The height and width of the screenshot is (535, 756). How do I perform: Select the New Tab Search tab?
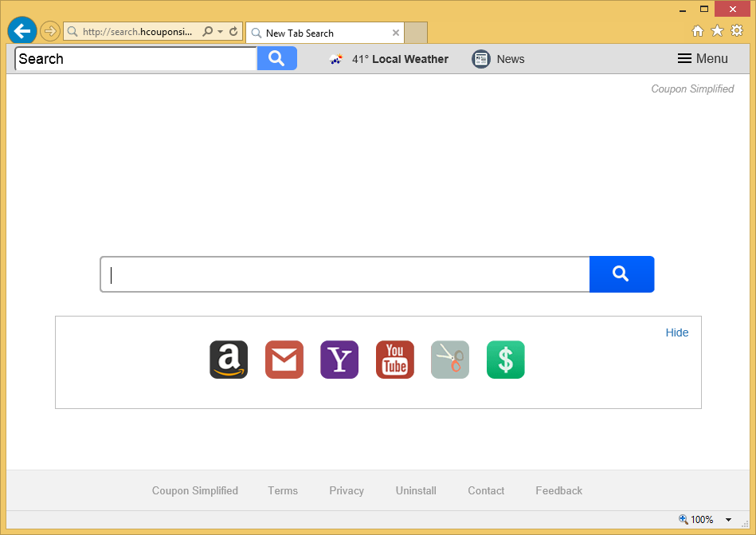(324, 33)
